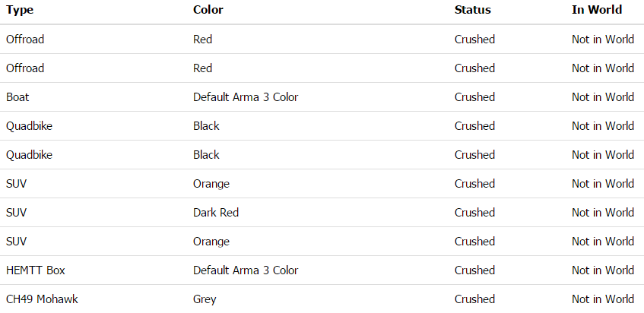
Task: Click the In World column header
Action: 597,10
